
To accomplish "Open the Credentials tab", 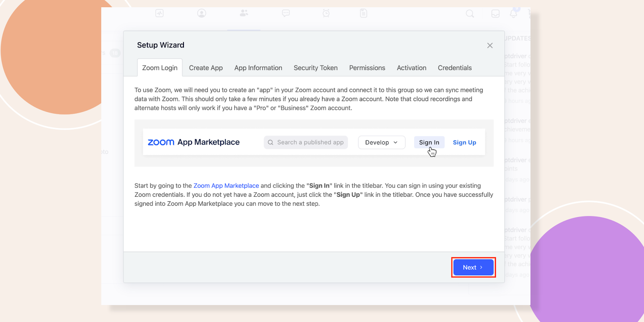I will pyautogui.click(x=455, y=68).
